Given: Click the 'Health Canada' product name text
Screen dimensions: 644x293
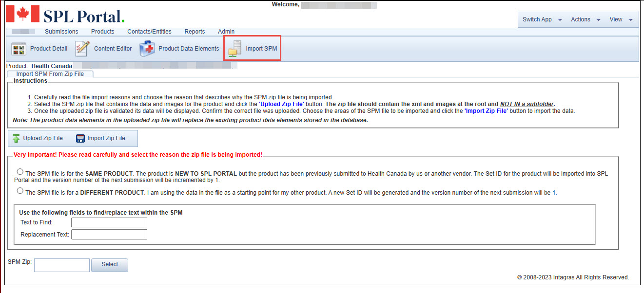Looking at the screenshot, I should [x=52, y=66].
